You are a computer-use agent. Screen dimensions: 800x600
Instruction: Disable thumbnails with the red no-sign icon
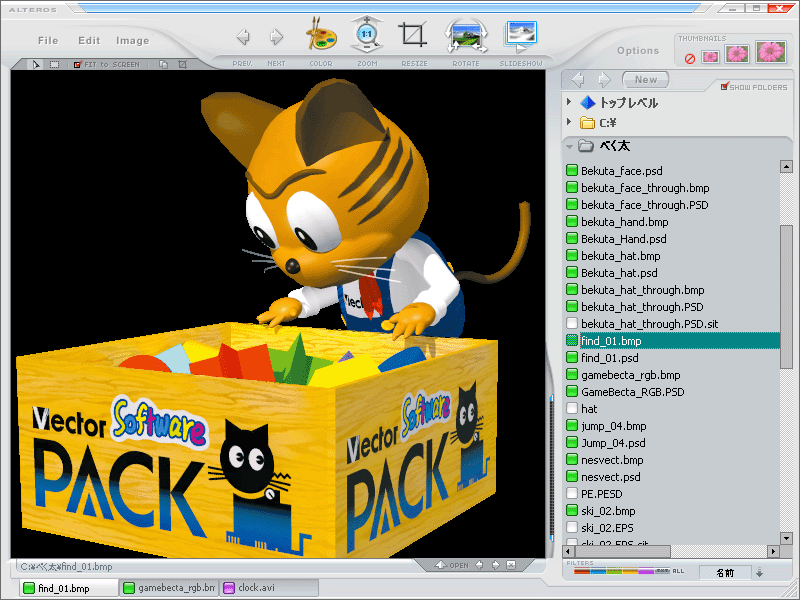[690, 59]
